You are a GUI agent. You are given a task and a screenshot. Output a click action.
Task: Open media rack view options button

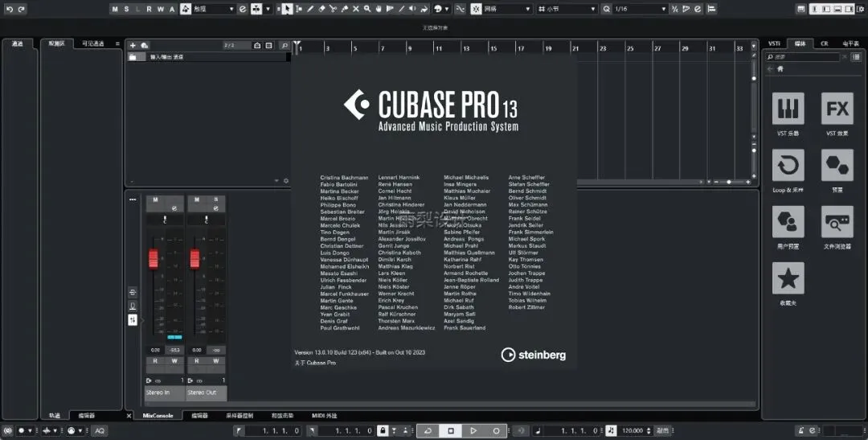click(857, 57)
